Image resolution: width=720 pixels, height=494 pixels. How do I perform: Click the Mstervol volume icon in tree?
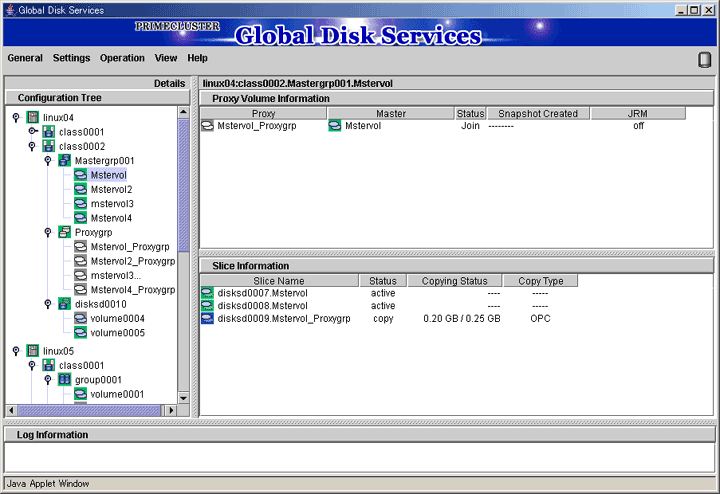click(x=80, y=175)
